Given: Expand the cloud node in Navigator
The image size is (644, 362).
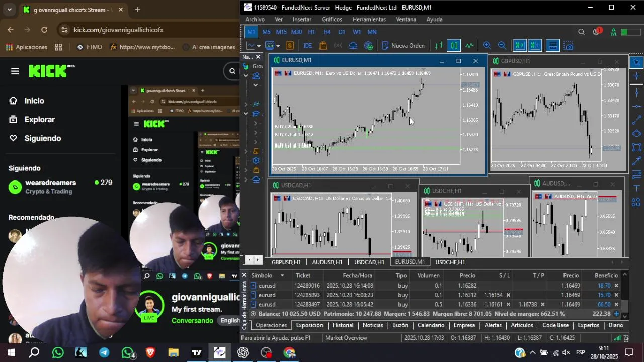Looking at the screenshot, I should (x=246, y=179).
